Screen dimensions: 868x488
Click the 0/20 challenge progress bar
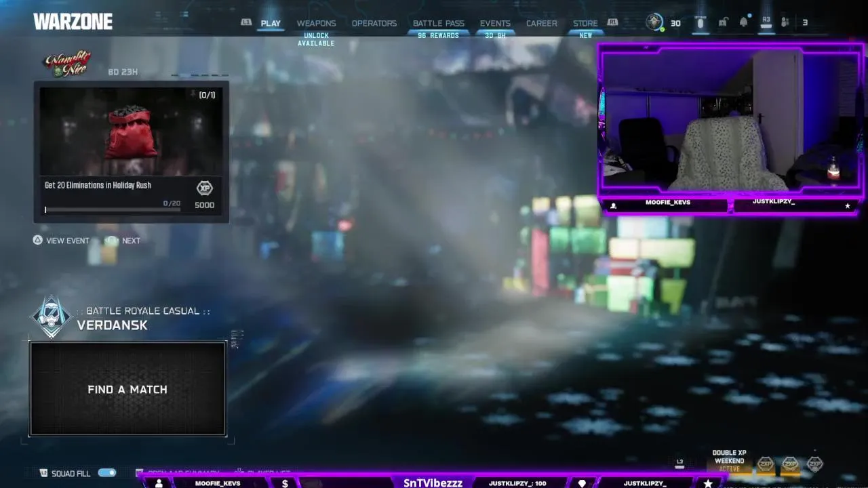[113, 209]
